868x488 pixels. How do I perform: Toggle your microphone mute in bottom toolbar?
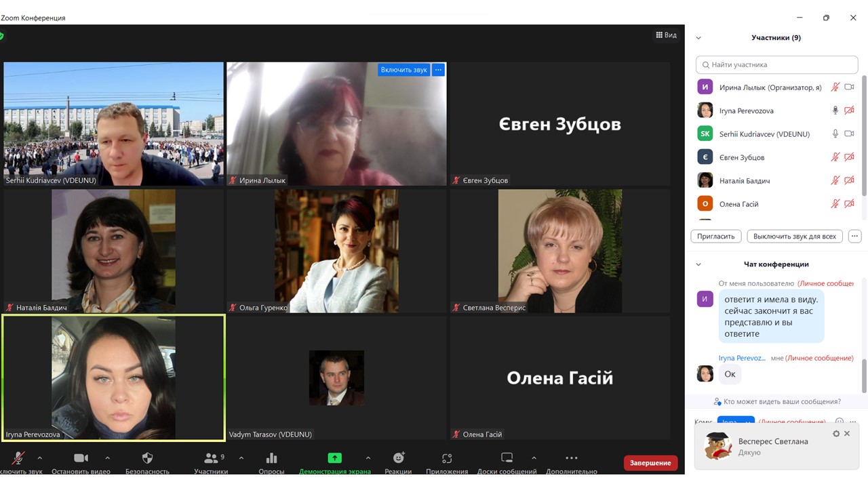click(x=18, y=458)
